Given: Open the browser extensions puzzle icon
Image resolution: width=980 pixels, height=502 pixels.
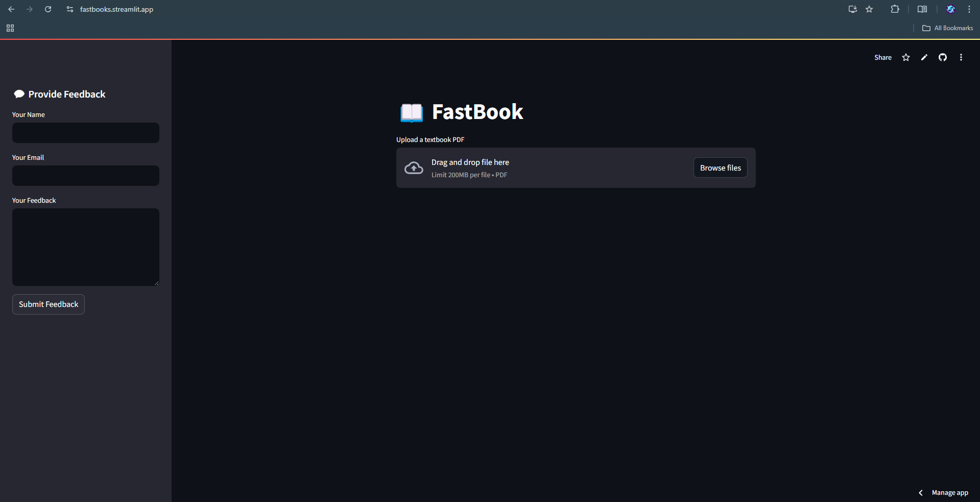Looking at the screenshot, I should (x=895, y=9).
